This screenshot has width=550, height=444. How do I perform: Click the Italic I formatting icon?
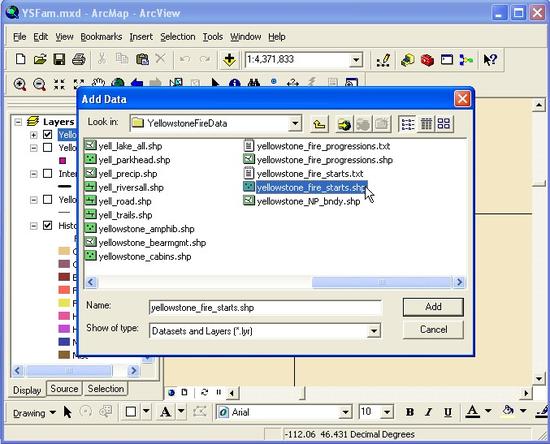tap(428, 412)
